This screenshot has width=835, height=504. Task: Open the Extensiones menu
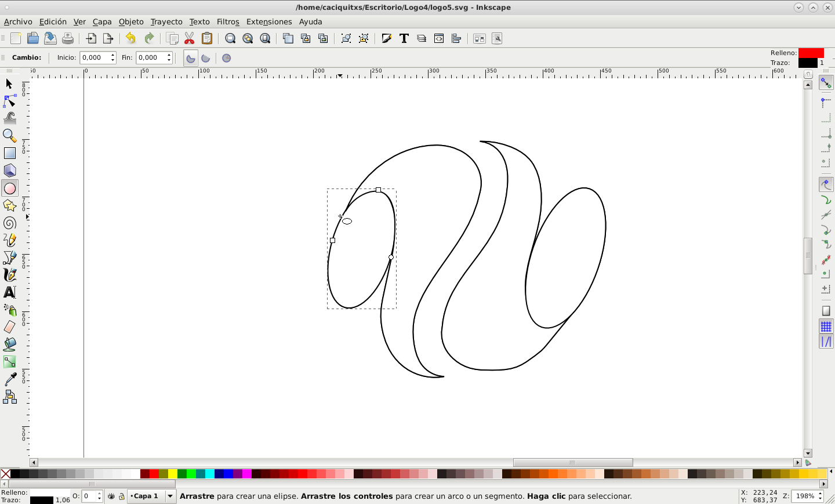[269, 21]
